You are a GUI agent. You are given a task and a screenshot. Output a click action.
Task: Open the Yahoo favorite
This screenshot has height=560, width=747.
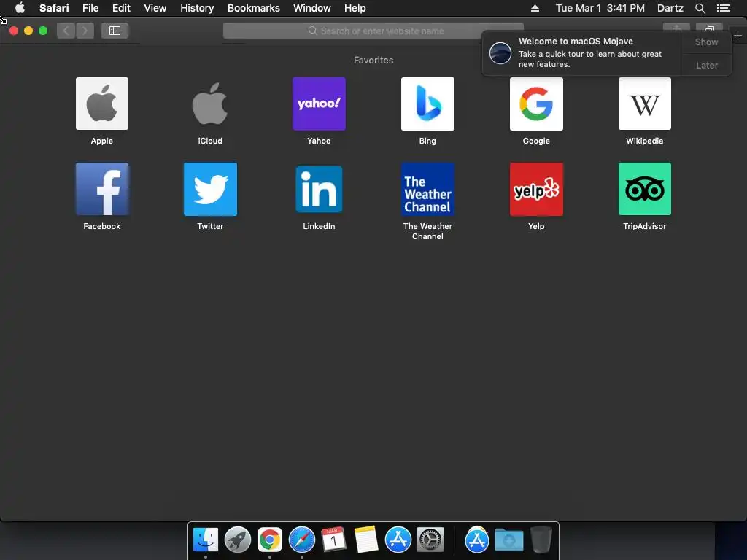319,104
